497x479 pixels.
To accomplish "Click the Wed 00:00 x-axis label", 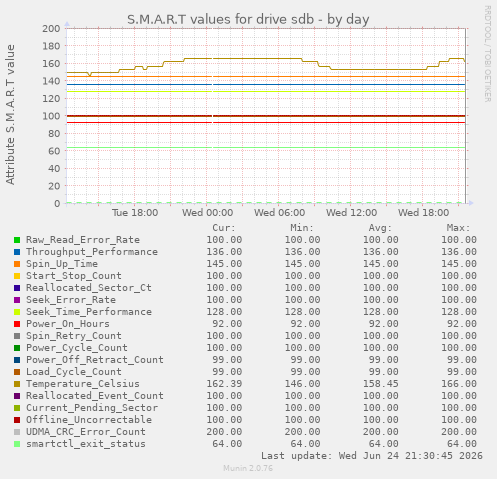I will pyautogui.click(x=207, y=213).
